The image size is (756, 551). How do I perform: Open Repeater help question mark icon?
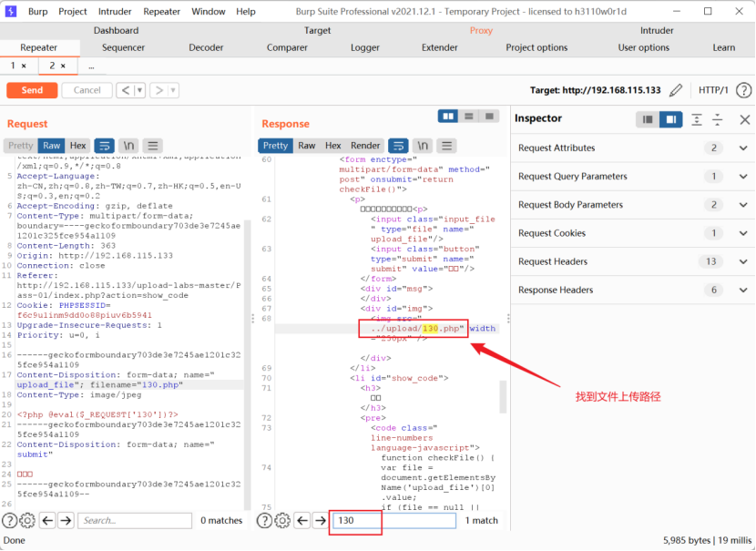tap(743, 90)
